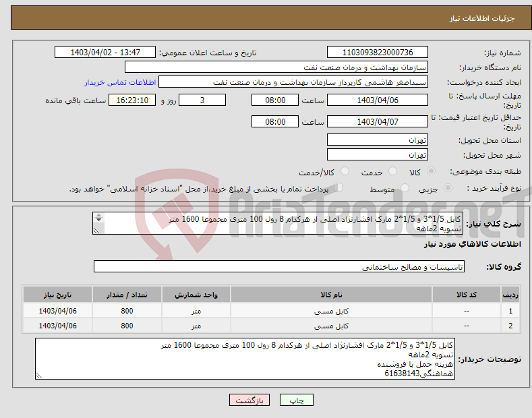Click the اطلاعات کالاهای مورد نیاز heading
532x418 pixels.
point(472,244)
